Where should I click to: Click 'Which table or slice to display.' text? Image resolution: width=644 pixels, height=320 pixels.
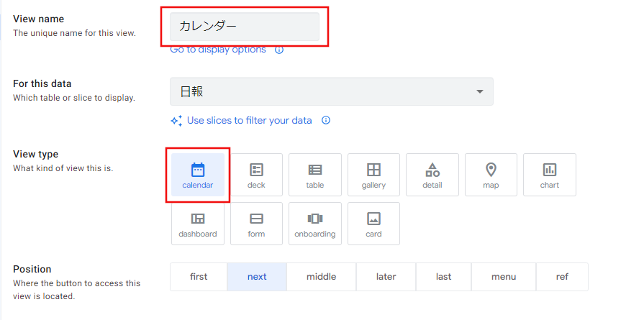coord(74,98)
